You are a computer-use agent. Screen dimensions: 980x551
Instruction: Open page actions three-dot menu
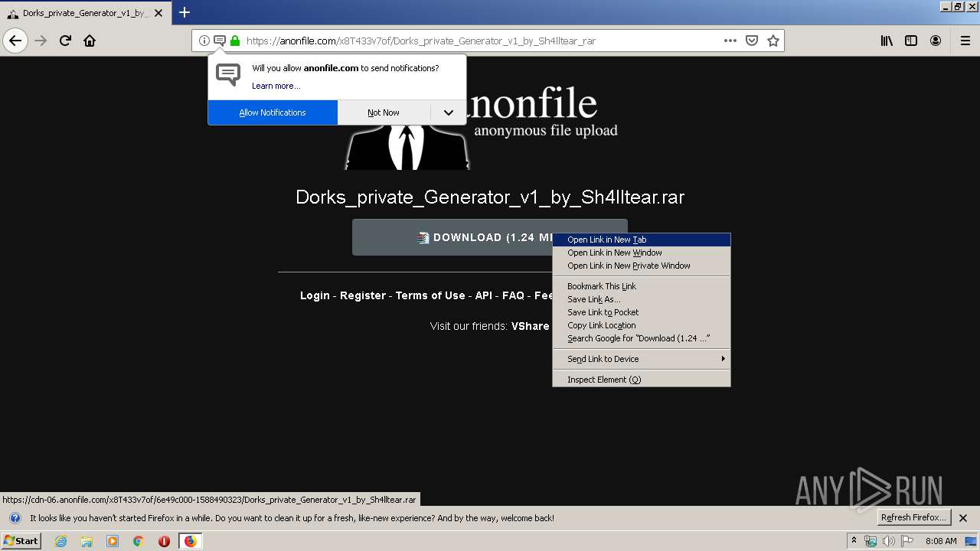click(x=730, y=41)
